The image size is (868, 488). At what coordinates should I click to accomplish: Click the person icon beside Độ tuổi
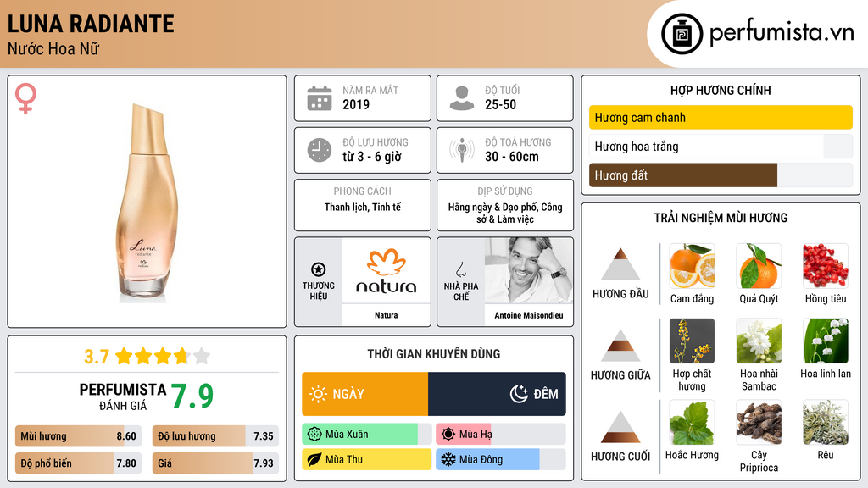click(x=462, y=98)
